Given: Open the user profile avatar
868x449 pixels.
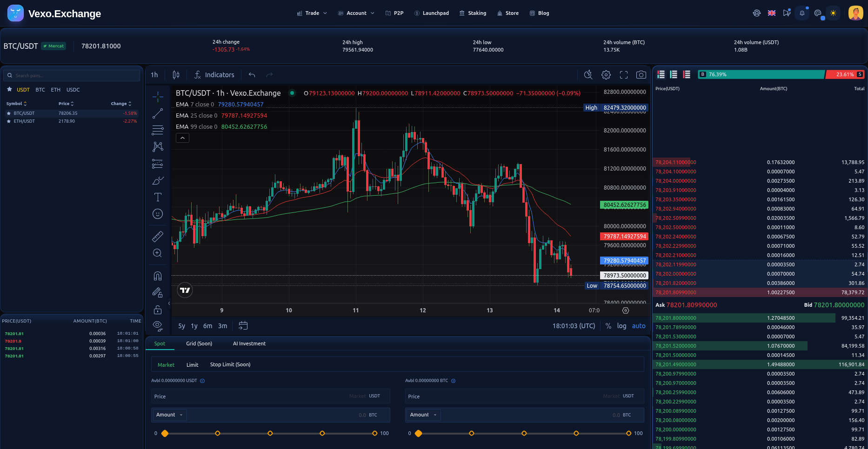Looking at the screenshot, I should click(x=856, y=13).
